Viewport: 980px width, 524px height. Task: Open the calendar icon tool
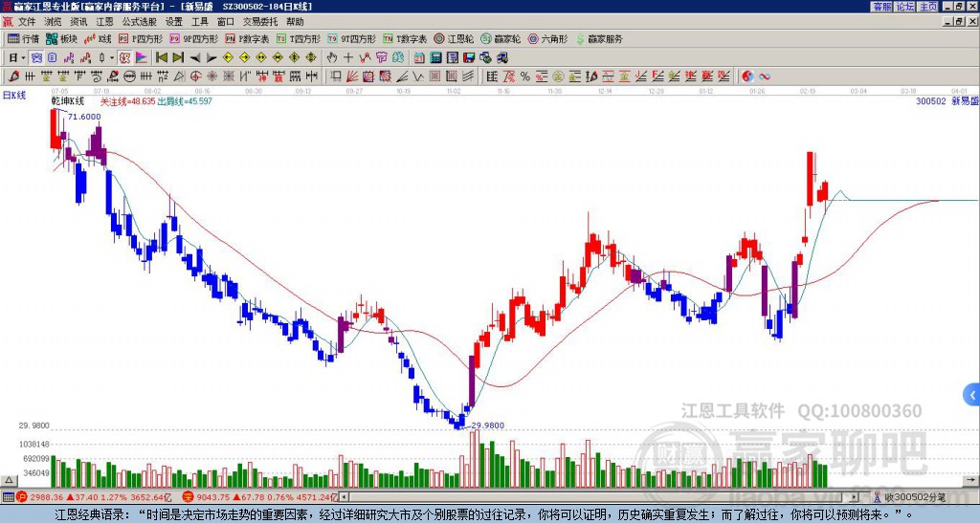[x=419, y=58]
